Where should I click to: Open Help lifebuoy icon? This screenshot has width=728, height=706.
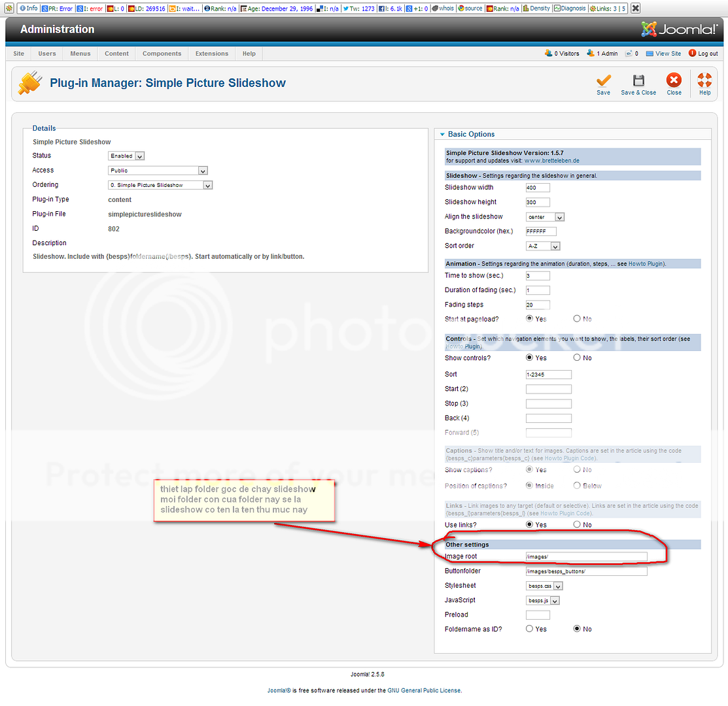(x=704, y=80)
